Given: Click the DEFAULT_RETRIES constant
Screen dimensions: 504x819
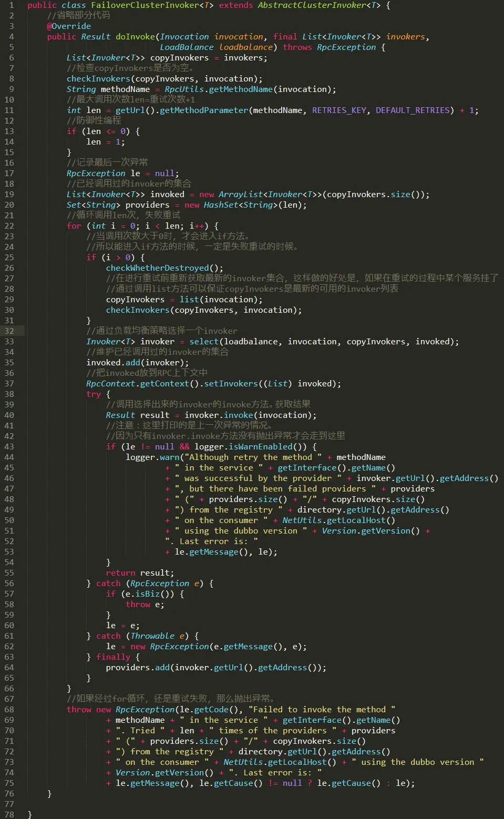Looking at the screenshot, I should click(413, 110).
